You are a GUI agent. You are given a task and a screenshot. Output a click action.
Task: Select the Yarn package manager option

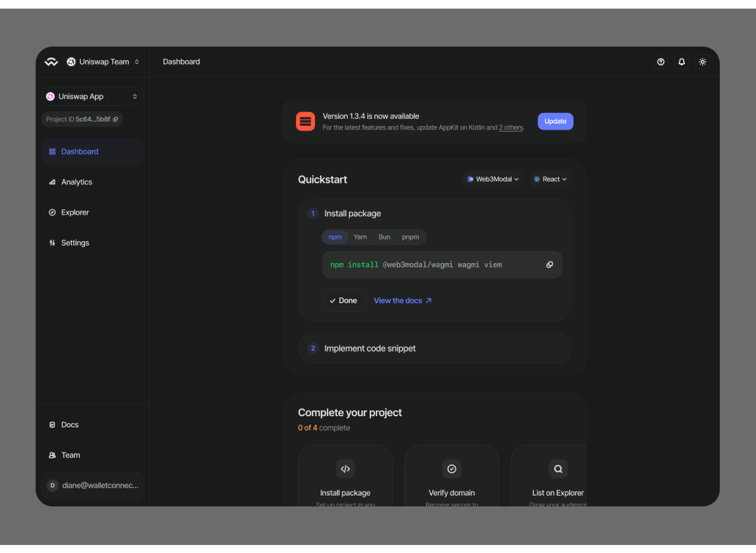[x=360, y=237]
